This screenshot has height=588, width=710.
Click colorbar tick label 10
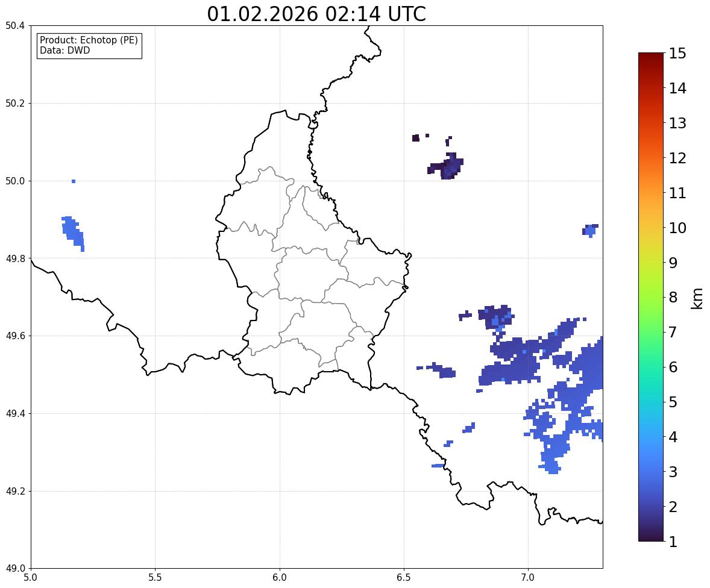677,228
